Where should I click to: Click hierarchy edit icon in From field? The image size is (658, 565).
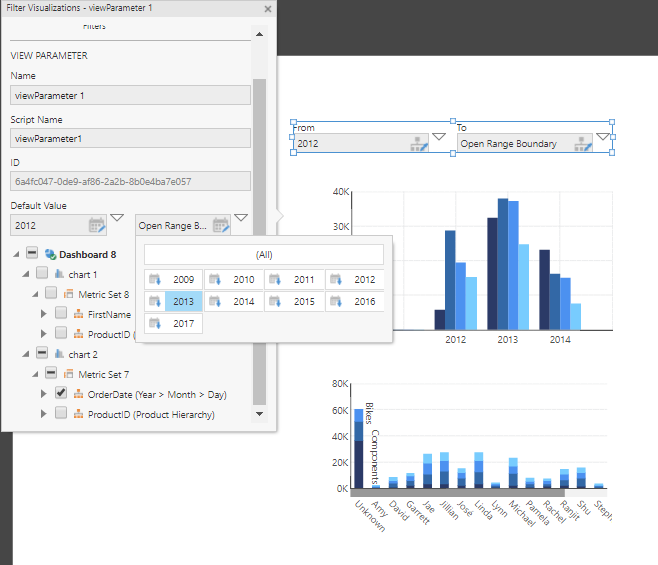coord(419,144)
